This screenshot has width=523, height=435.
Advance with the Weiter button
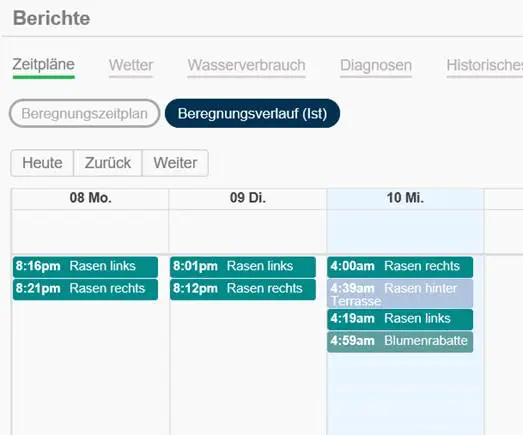point(175,163)
